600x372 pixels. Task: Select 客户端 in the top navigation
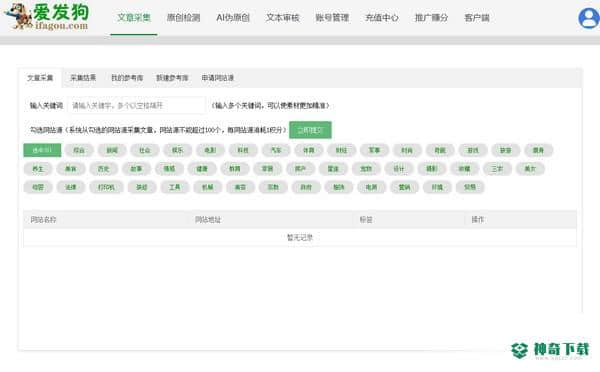(x=477, y=18)
